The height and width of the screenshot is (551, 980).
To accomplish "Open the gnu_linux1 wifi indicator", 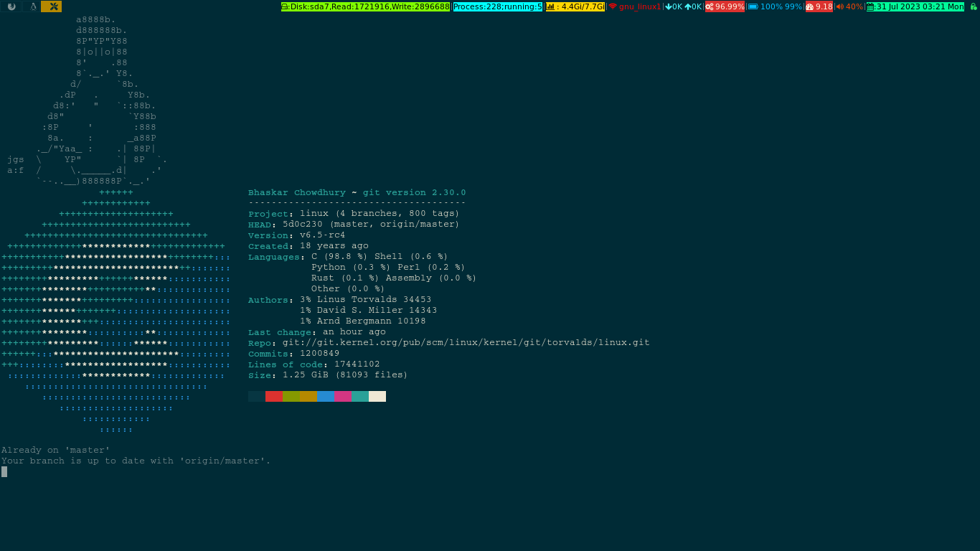I will (635, 6).
